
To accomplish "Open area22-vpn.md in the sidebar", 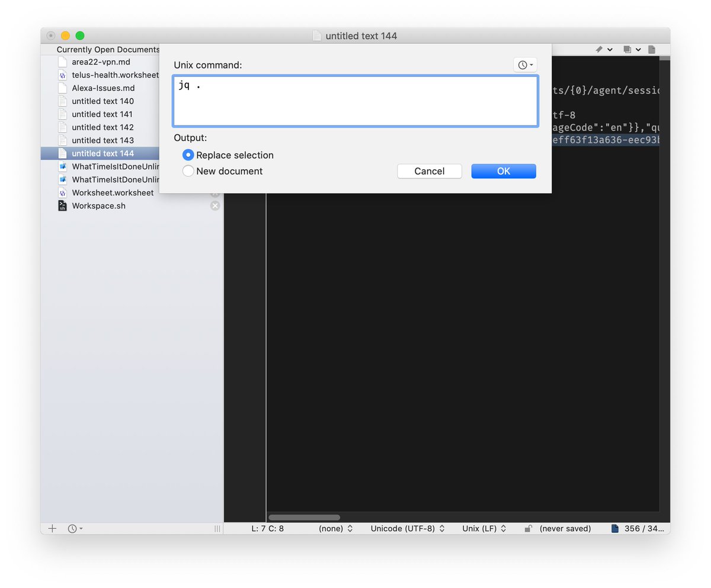I will 101,62.
